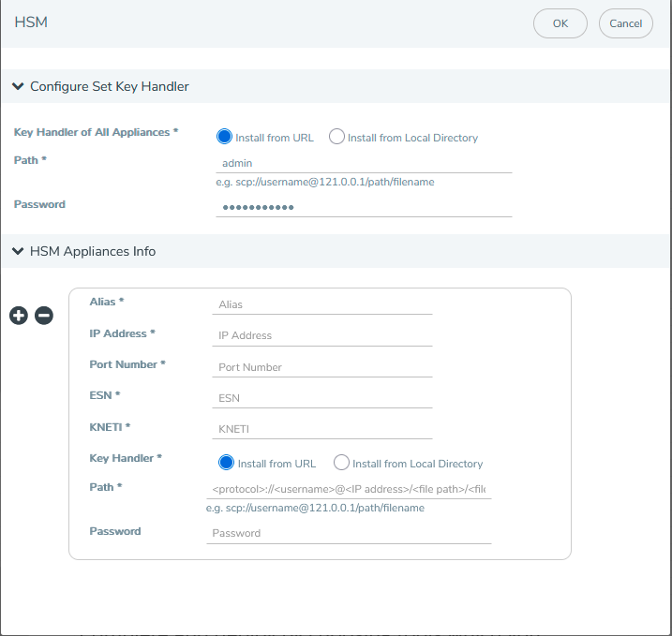Click the Port Number * label
672x636 pixels.
tap(127, 364)
